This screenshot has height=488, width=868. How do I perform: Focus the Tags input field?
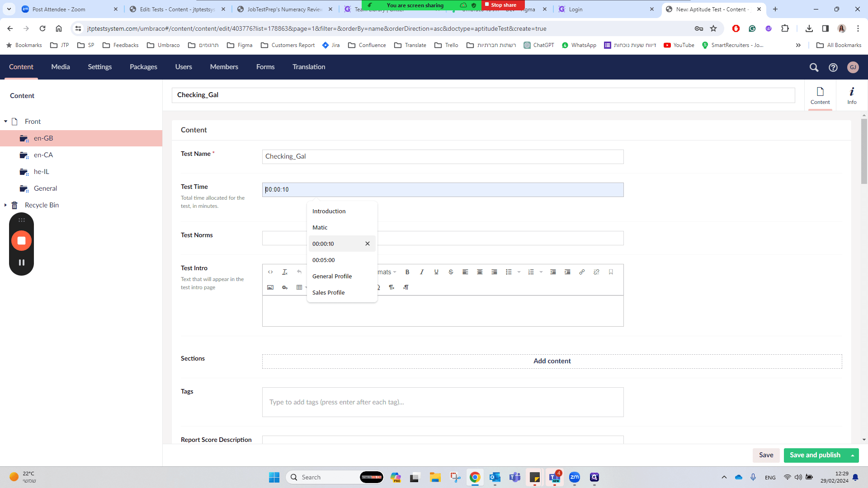(443, 402)
